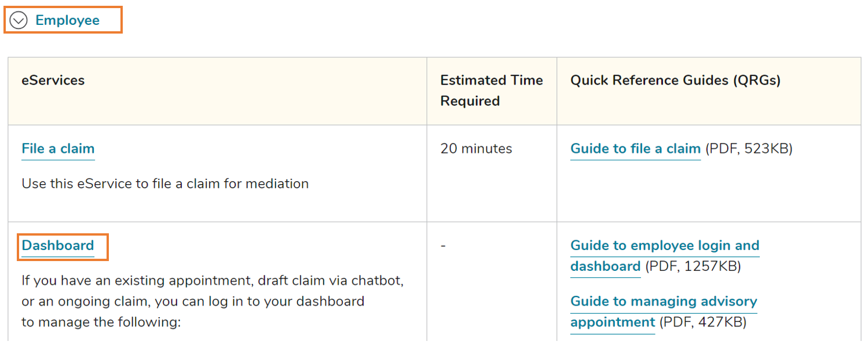Click the "to manage the following:" text
The height and width of the screenshot is (356, 868).
101,322
